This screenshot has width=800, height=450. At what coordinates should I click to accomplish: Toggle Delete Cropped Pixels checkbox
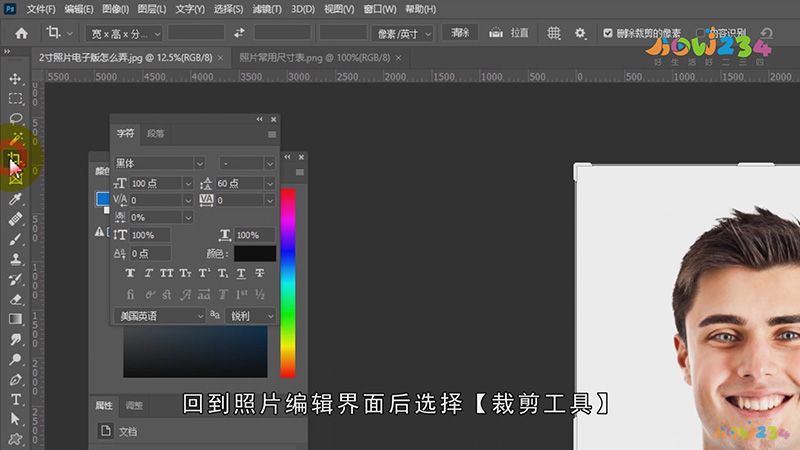pyautogui.click(x=608, y=33)
